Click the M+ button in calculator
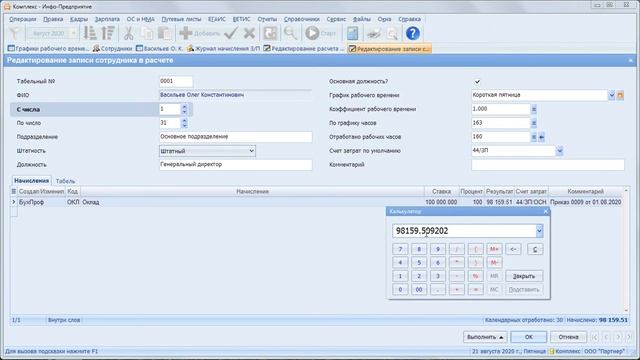Image resolution: width=640 pixels, height=360 pixels. point(494,249)
